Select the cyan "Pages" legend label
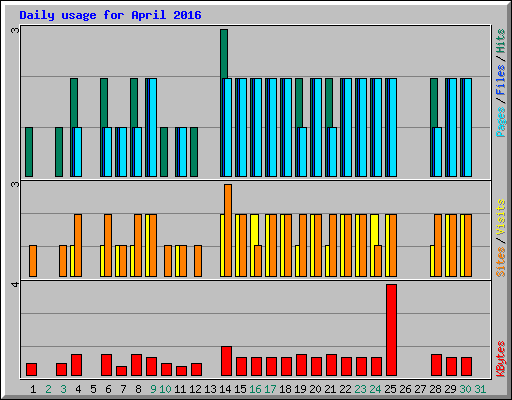This screenshot has width=512, height=400. coord(500,122)
